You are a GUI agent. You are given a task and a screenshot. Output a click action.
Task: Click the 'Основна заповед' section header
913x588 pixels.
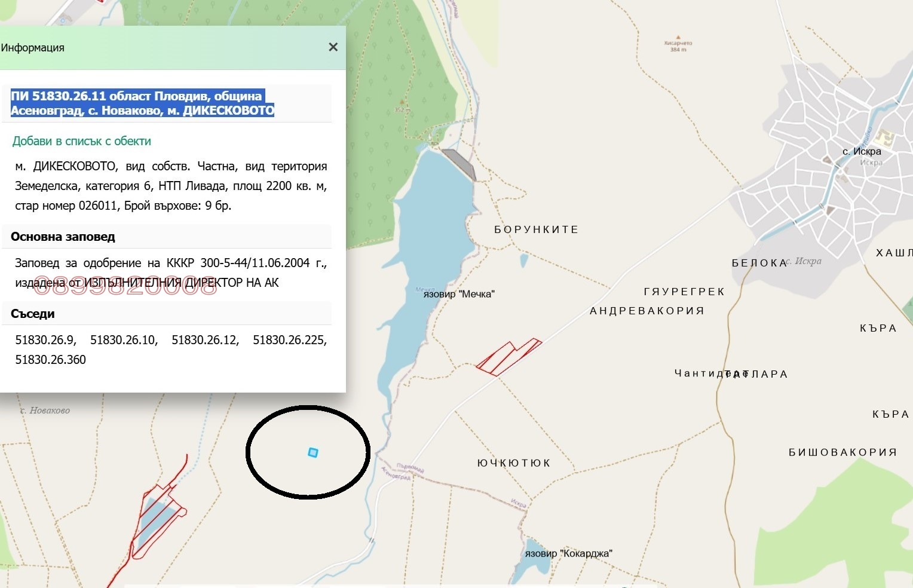click(63, 237)
